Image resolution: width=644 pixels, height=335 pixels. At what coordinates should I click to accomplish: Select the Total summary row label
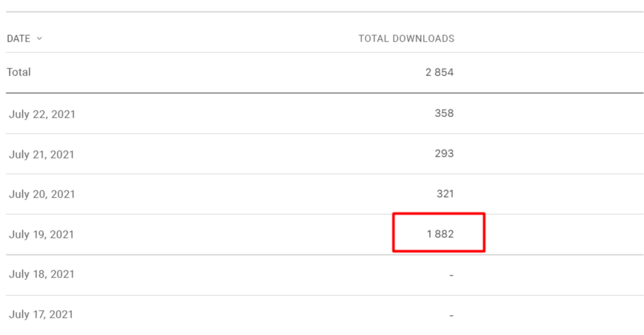pos(19,72)
